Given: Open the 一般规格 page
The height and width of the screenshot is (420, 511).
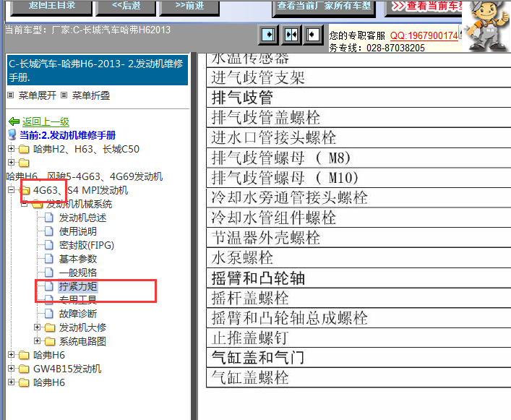Looking at the screenshot, I should pyautogui.click(x=78, y=273).
